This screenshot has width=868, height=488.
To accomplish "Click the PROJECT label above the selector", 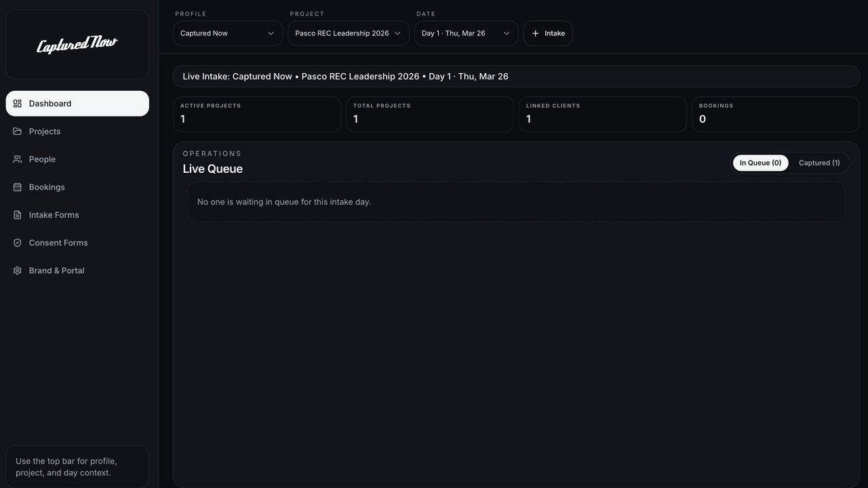I will tap(307, 14).
